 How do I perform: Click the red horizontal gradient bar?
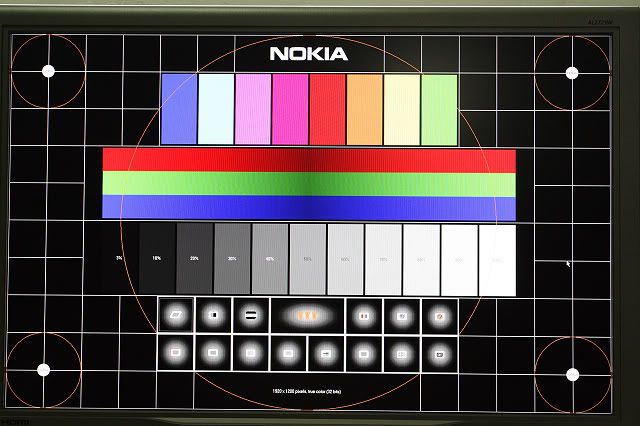tap(309, 160)
